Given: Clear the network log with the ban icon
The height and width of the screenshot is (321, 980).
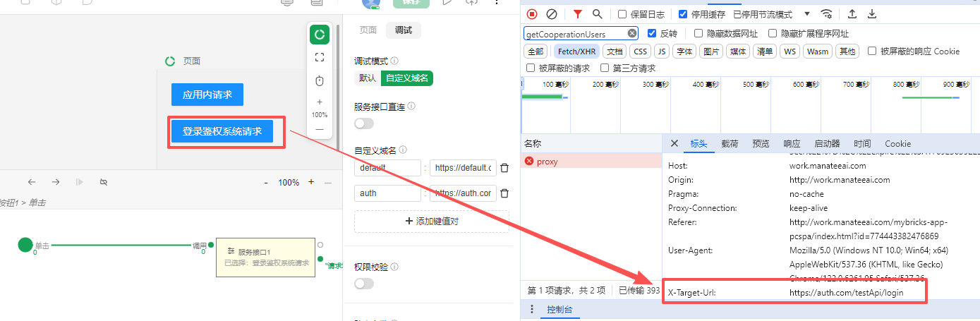Looking at the screenshot, I should point(552,14).
